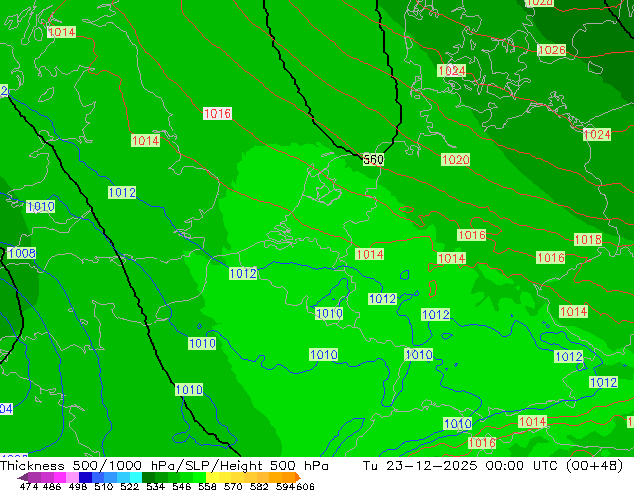
Task: Click the light pink legend color swatch
Action: (x=72, y=477)
